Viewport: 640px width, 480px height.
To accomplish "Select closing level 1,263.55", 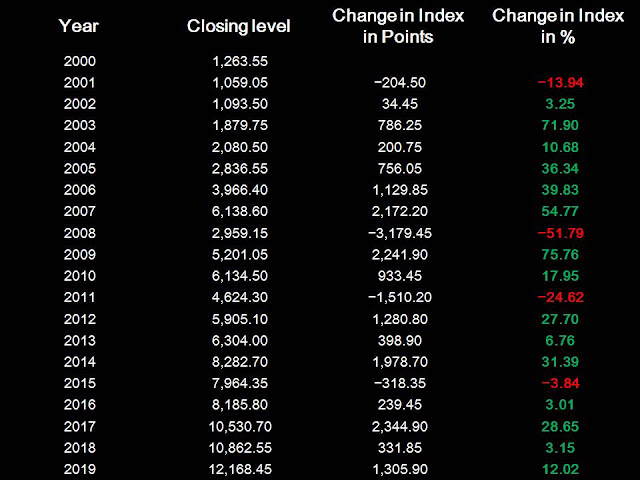I will pos(240,61).
